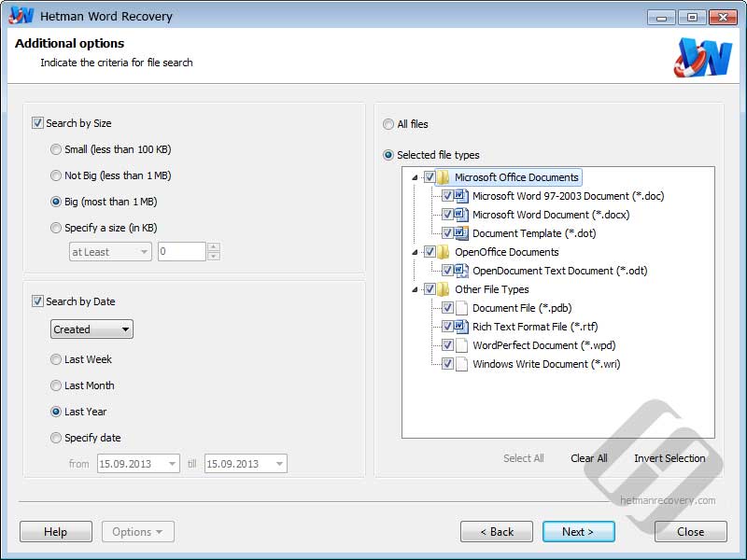Uncheck the Document Template (*.dot) checkbox
747x560 pixels.
447,232
